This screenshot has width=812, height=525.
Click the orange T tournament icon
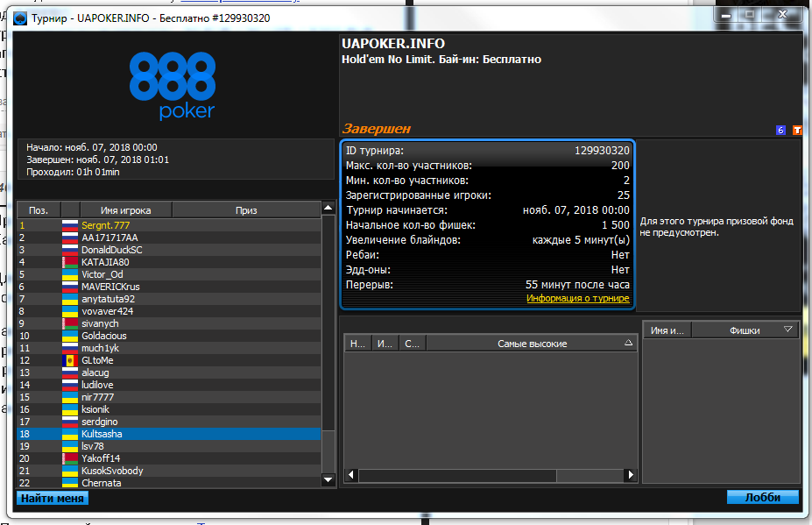(797, 130)
